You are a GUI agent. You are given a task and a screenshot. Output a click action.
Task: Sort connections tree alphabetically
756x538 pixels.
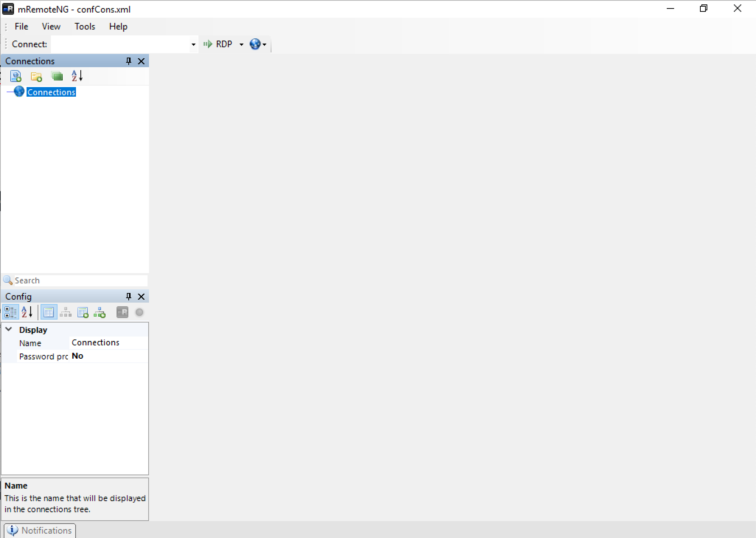pyautogui.click(x=77, y=76)
